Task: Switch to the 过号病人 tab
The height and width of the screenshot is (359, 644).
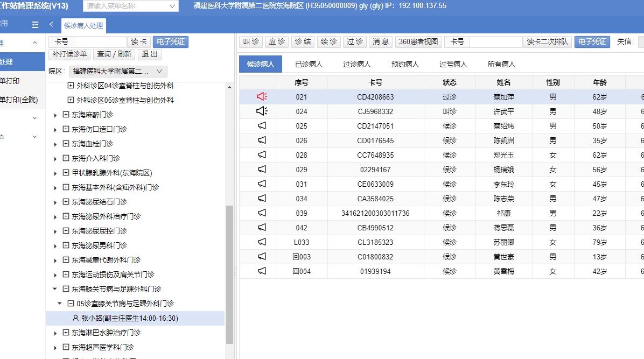Action: pyautogui.click(x=453, y=64)
